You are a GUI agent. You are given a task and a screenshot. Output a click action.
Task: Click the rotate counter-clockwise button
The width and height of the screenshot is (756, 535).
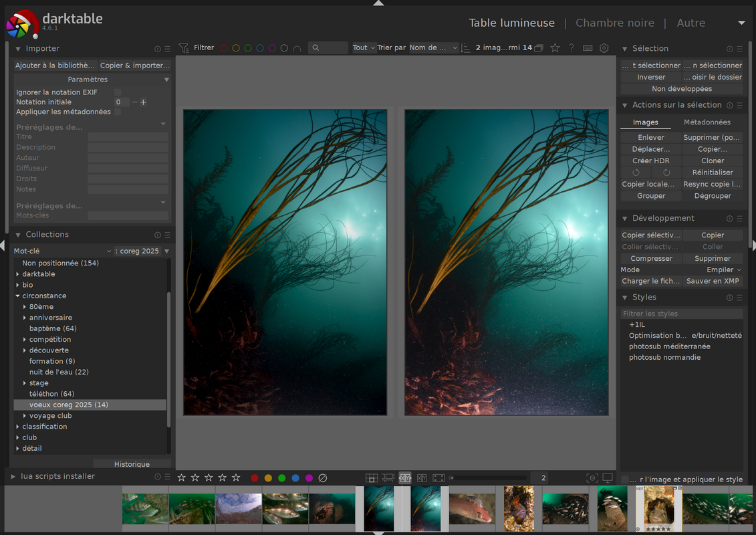(x=636, y=173)
